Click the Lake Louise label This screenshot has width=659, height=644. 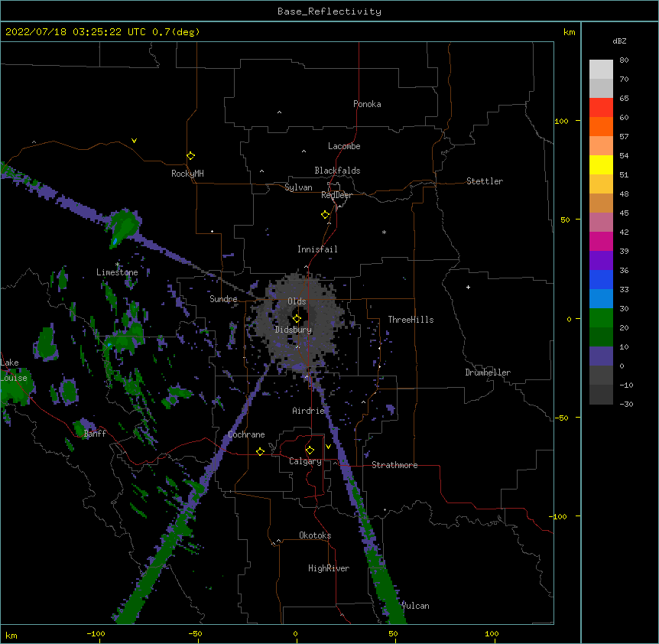tap(14, 370)
